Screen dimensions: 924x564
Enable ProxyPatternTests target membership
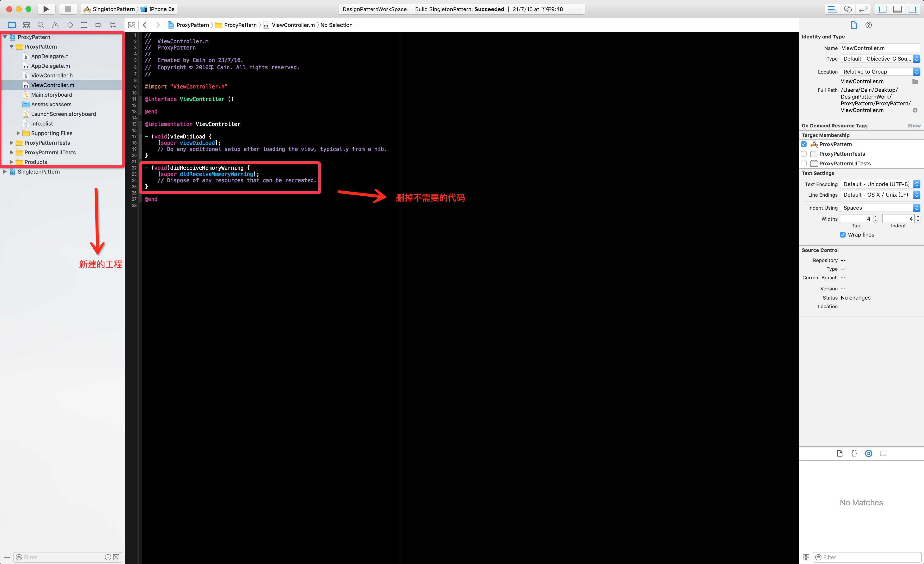[x=804, y=154]
